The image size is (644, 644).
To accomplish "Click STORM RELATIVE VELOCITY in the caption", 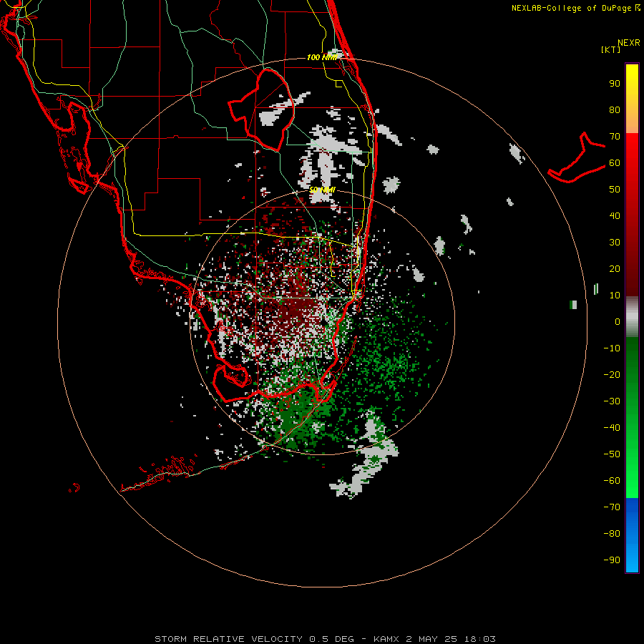I will (x=228, y=639).
